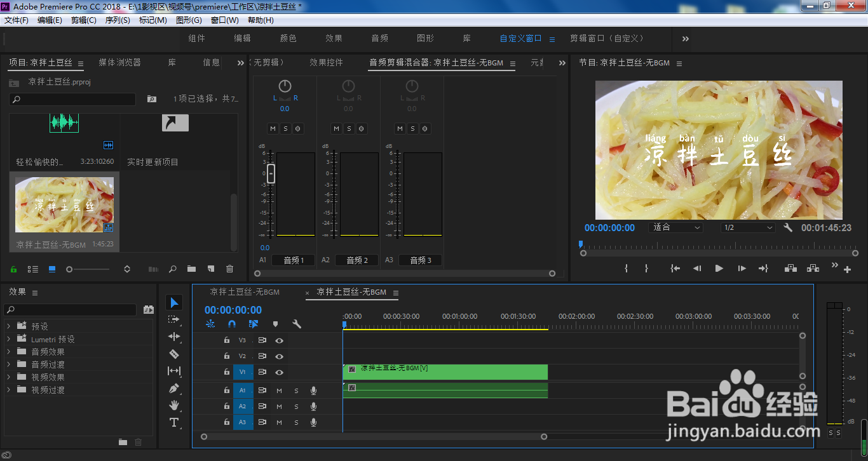This screenshot has height=461, width=868.
Task: Click the Lift button in Program monitor
Action: [790, 269]
